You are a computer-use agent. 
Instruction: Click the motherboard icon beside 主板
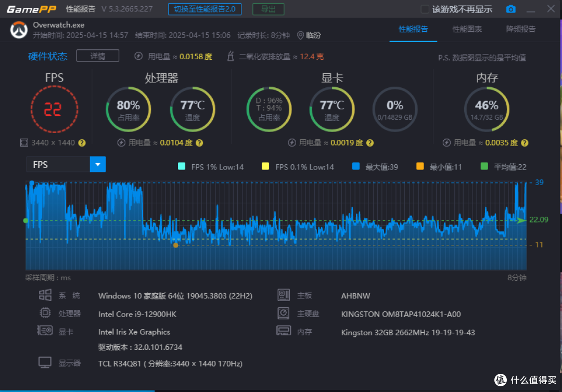pos(284,295)
